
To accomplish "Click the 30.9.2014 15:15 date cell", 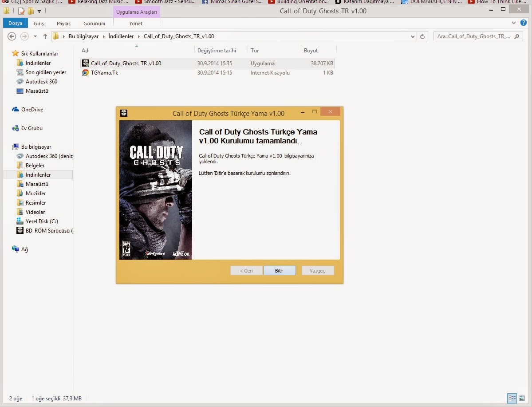I will [215, 73].
